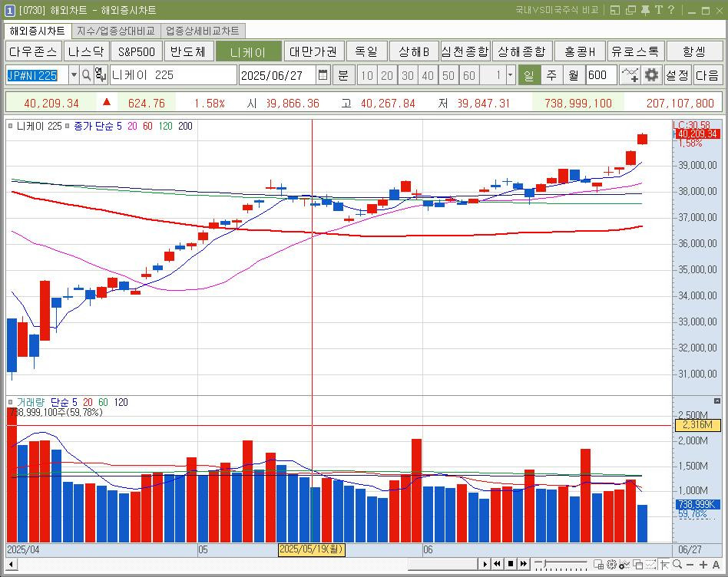
Task: Select the 상해종합 index button
Action: tap(522, 51)
